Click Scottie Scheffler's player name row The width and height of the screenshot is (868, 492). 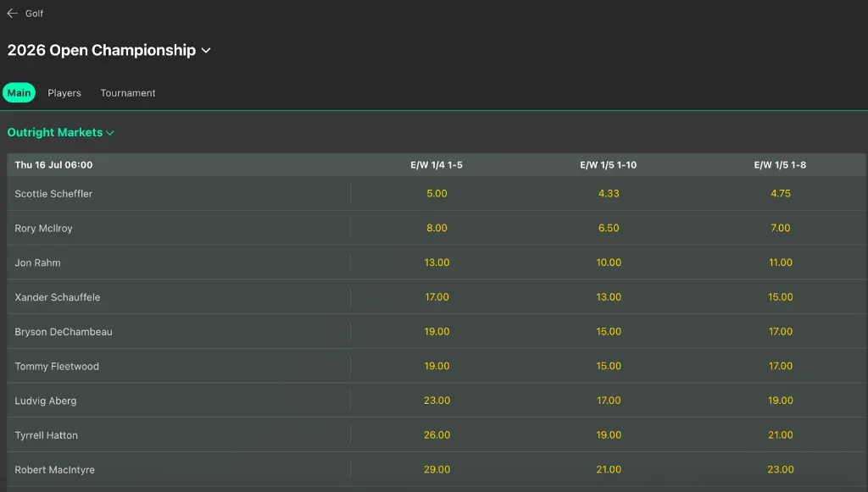coord(53,193)
